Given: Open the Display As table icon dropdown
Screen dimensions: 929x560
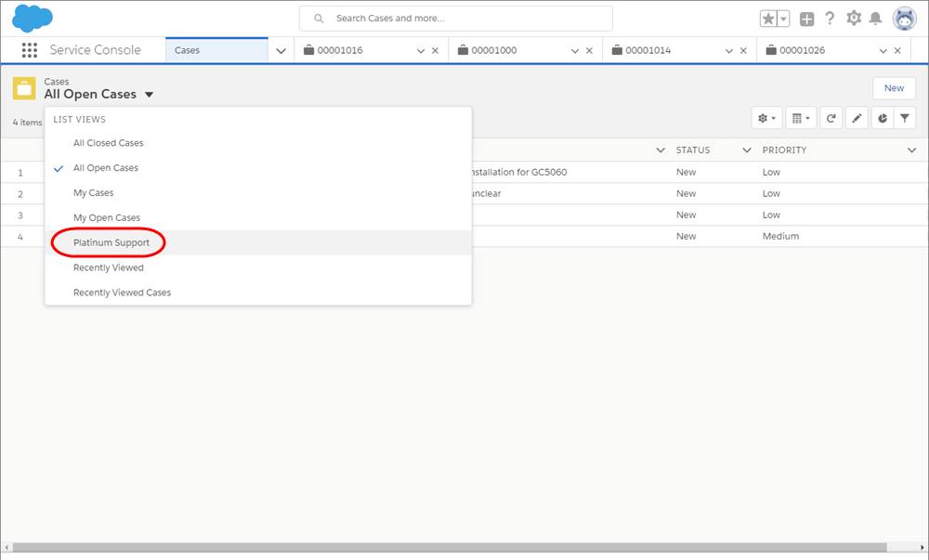Looking at the screenshot, I should coord(801,118).
